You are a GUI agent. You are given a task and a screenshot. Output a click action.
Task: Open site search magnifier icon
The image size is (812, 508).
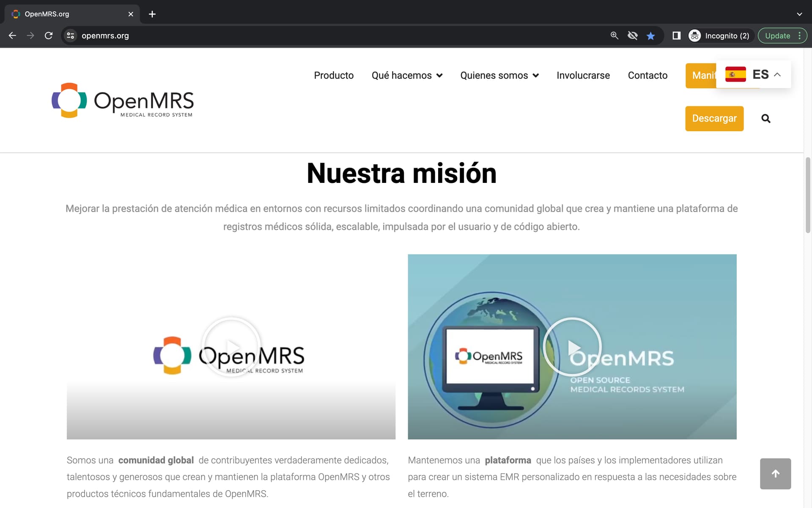tap(766, 119)
